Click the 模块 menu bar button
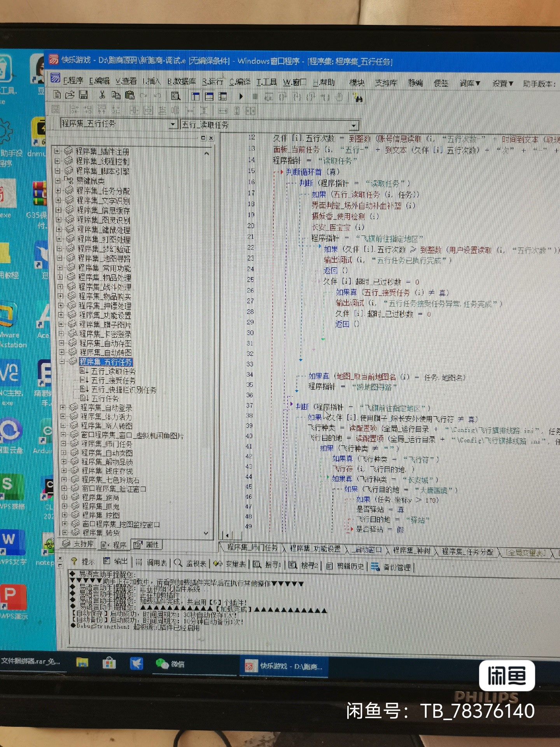The height and width of the screenshot is (747, 560). tap(357, 82)
